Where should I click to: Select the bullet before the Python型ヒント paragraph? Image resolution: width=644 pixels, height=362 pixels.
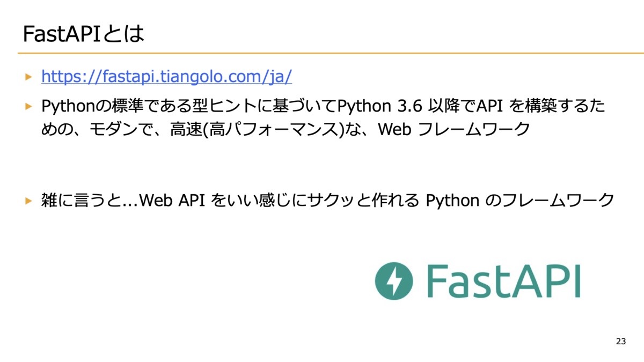pos(29,106)
